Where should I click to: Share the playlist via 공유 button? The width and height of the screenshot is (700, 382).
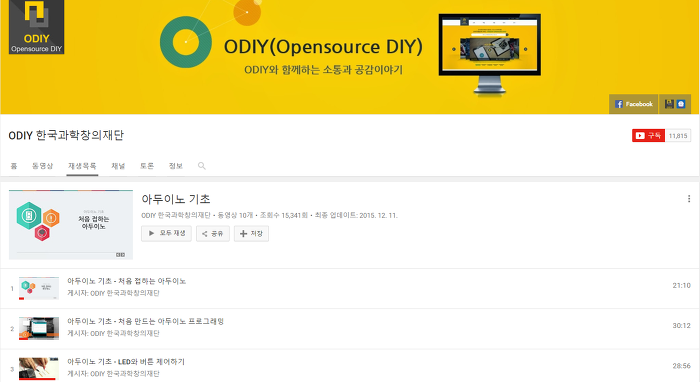point(213,233)
